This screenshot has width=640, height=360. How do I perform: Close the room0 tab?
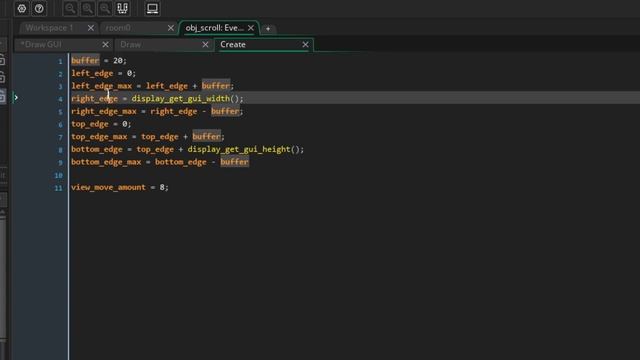coord(171,28)
